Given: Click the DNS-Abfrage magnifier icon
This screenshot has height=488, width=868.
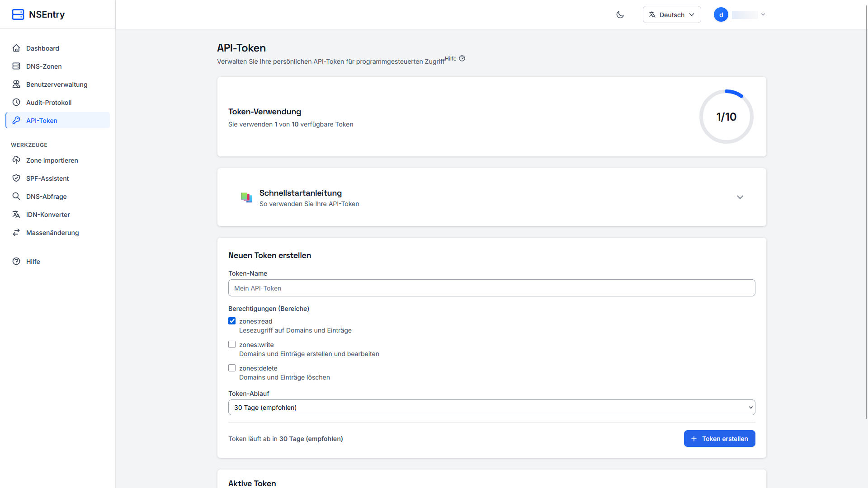Looking at the screenshot, I should pyautogui.click(x=16, y=196).
